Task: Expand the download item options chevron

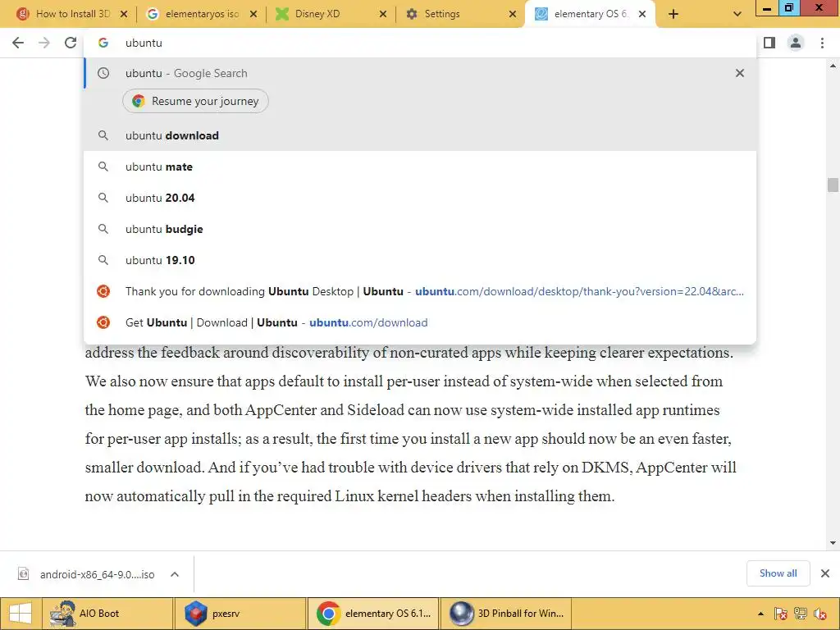Action: coord(175,574)
